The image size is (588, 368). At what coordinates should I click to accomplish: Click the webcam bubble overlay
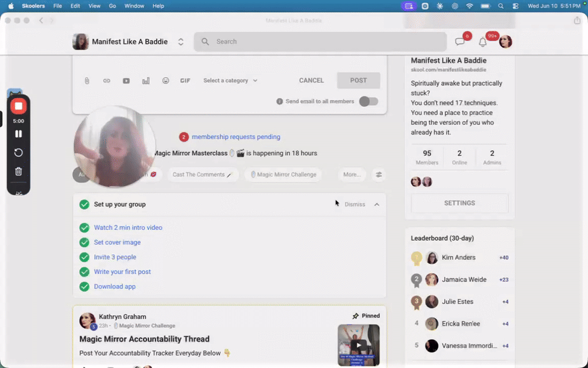(114, 147)
